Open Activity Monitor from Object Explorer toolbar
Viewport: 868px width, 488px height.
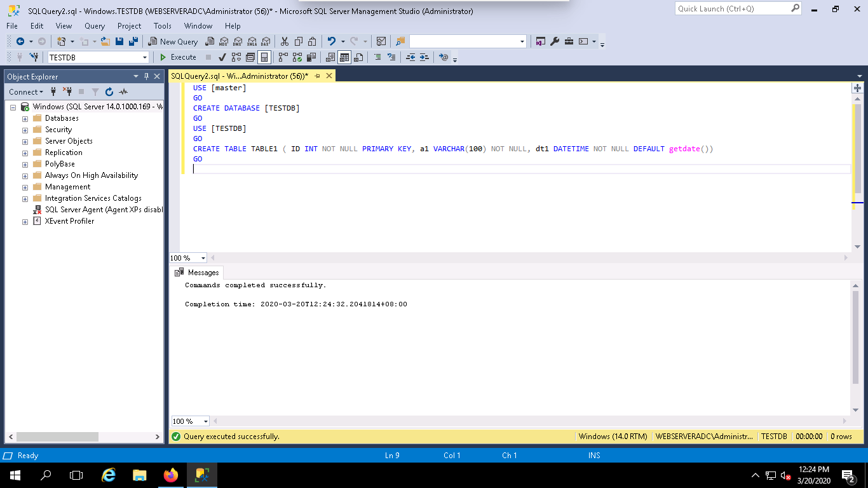pos(123,92)
